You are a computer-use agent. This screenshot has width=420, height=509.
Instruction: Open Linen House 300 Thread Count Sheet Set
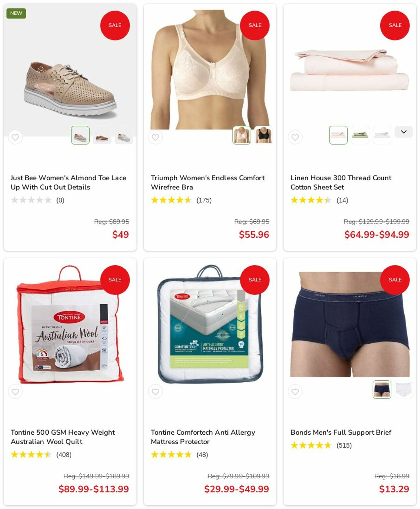(x=341, y=182)
